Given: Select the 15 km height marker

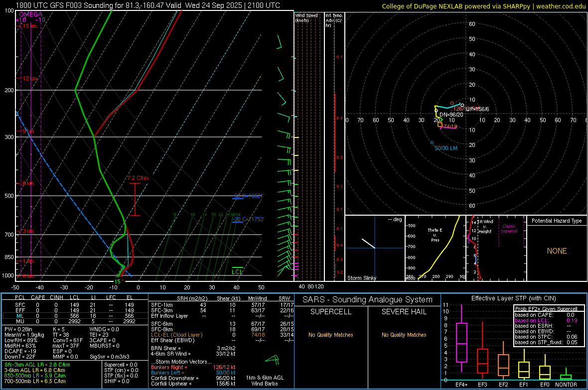Looking at the screenshot, I should (29, 26).
